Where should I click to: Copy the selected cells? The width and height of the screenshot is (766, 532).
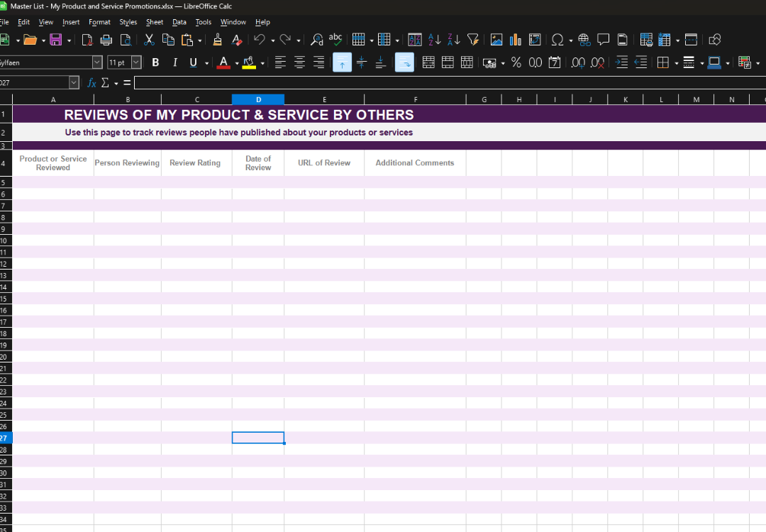[x=168, y=40]
